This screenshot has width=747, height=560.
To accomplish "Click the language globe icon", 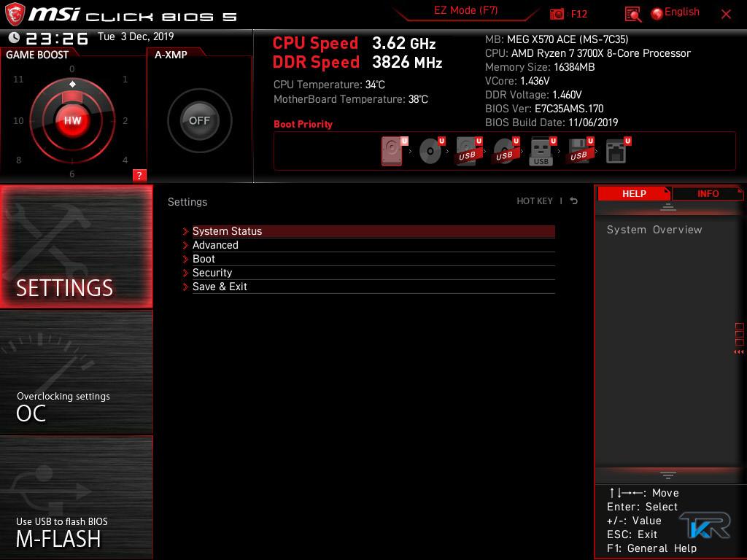I will pos(657,14).
